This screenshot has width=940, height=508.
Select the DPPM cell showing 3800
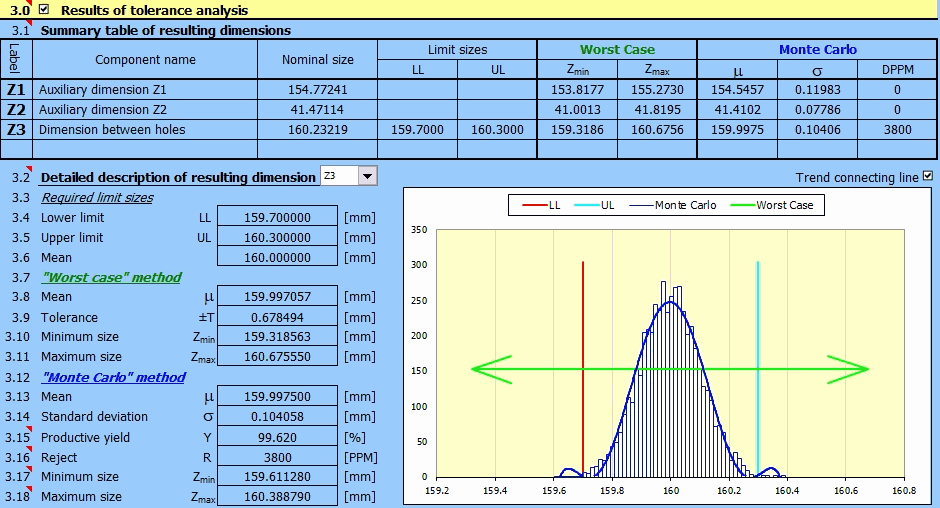(x=897, y=129)
